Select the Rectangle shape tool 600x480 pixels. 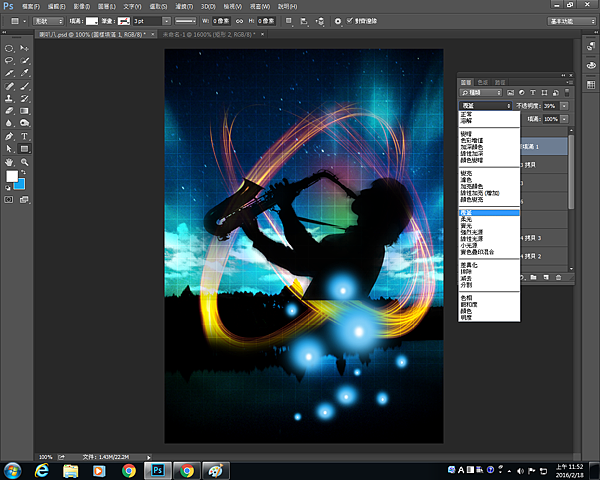point(25,148)
